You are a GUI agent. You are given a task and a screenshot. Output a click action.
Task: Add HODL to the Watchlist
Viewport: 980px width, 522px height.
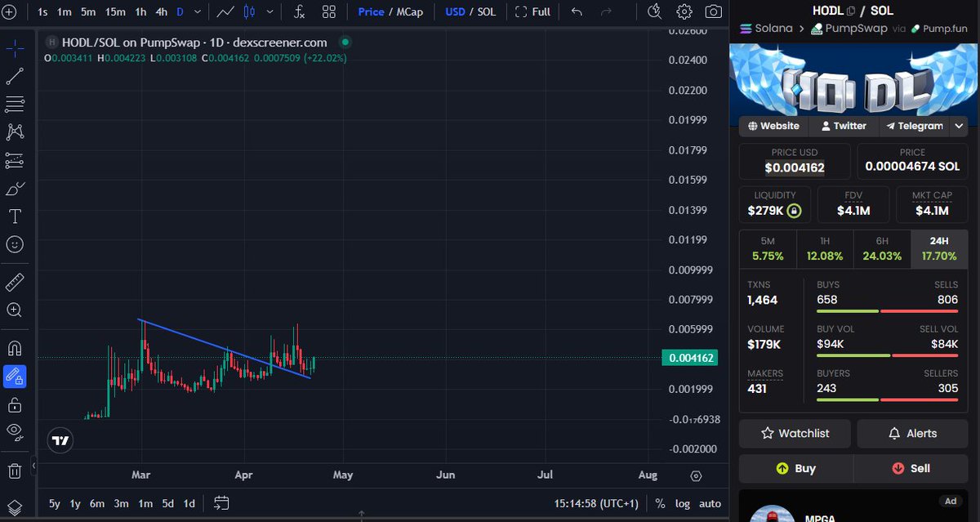point(794,433)
